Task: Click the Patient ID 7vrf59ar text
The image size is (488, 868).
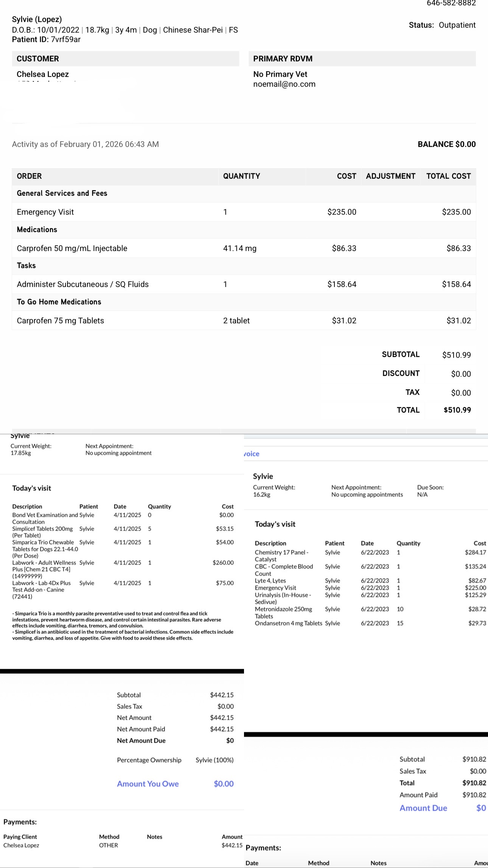Action: coord(46,39)
